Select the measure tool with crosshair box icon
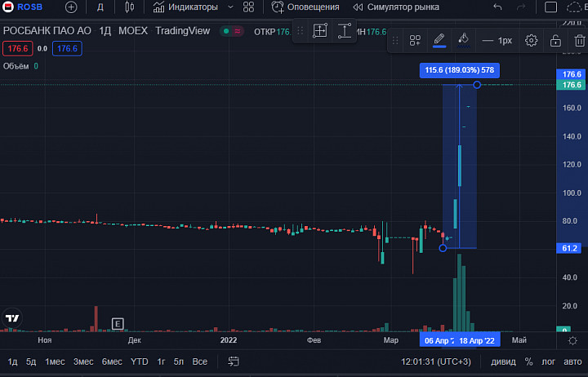The width and height of the screenshot is (588, 377). tap(320, 31)
